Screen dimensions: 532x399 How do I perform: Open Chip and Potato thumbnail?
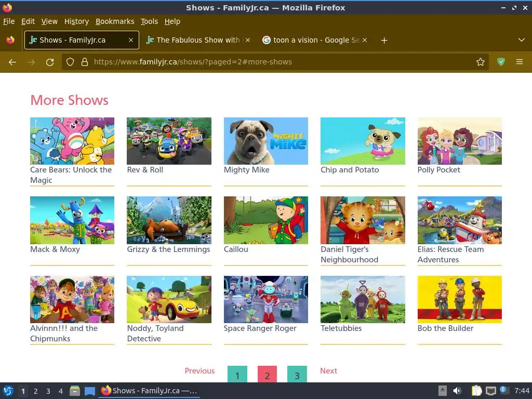(x=363, y=141)
